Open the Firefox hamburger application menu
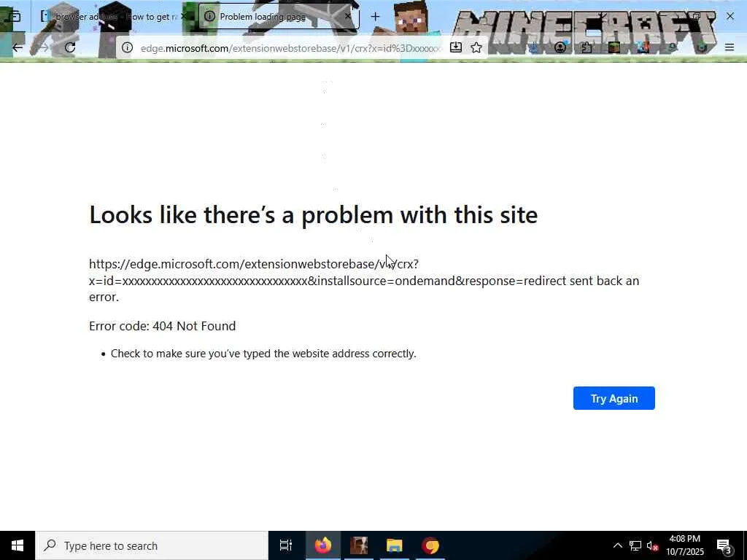 coord(729,47)
